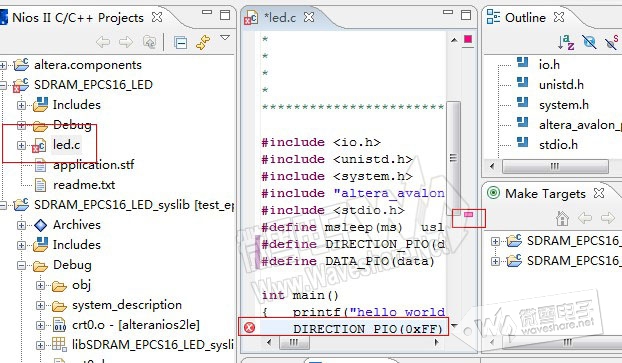
Task: Place cursor on the #include <stdio.h> line
Action: (333, 210)
